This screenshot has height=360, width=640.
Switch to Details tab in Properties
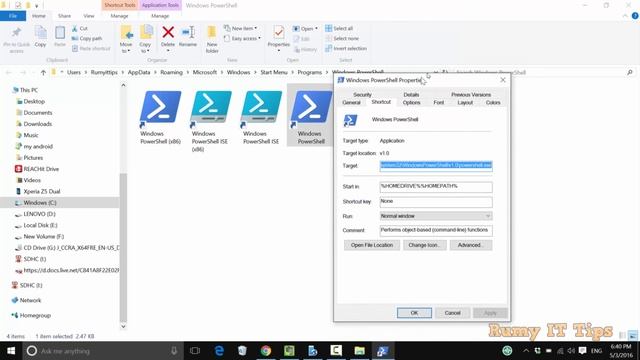click(411, 94)
